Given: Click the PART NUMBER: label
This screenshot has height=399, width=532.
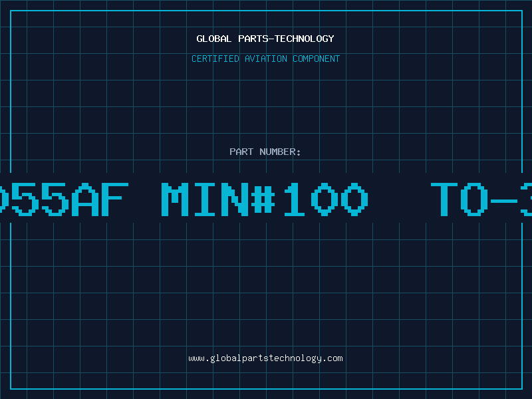Looking at the screenshot, I should pyautogui.click(x=265, y=152).
